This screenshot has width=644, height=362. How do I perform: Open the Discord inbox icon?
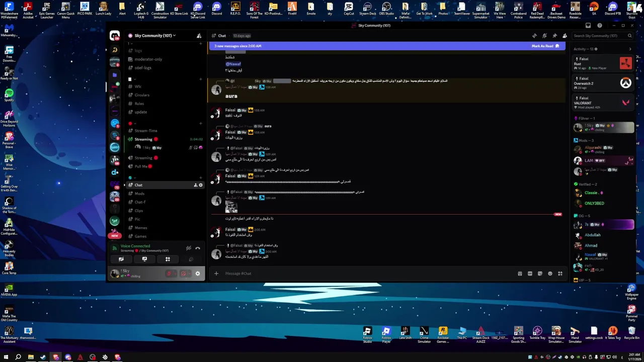pyautogui.click(x=588, y=25)
